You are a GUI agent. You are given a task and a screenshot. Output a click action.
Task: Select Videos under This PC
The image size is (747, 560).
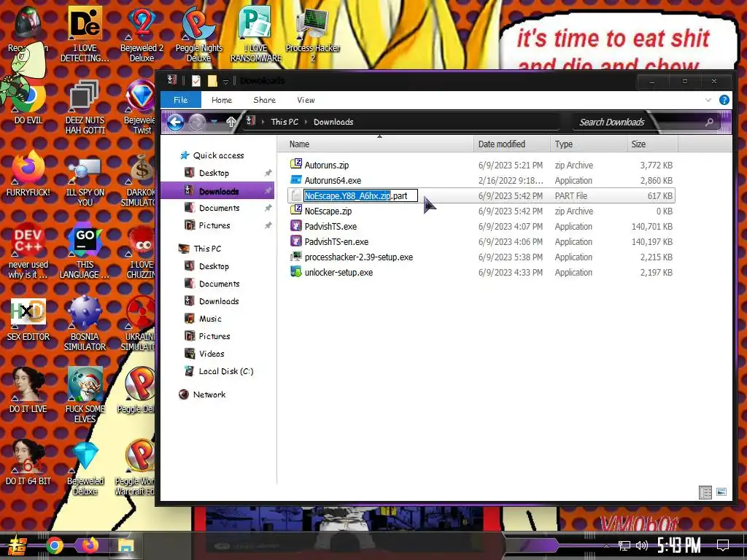tap(212, 354)
